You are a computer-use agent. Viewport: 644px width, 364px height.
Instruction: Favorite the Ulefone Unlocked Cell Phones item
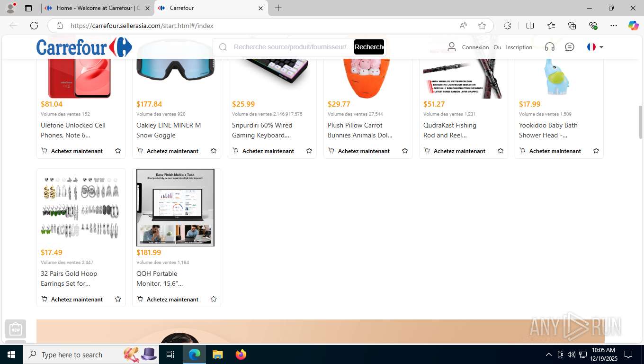[x=118, y=151]
